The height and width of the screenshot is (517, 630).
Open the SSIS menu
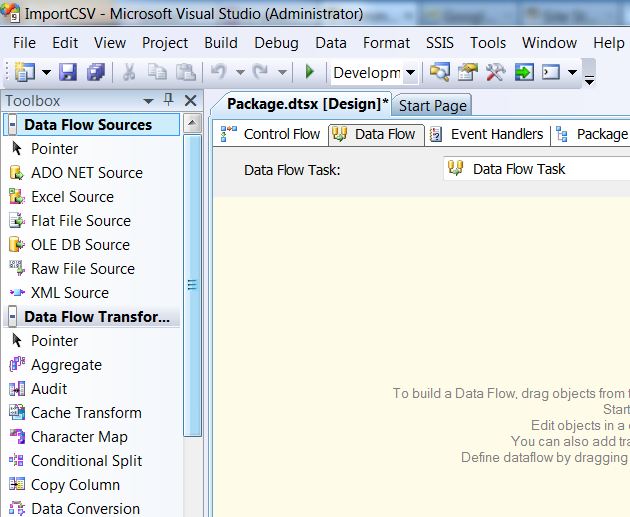(x=440, y=43)
